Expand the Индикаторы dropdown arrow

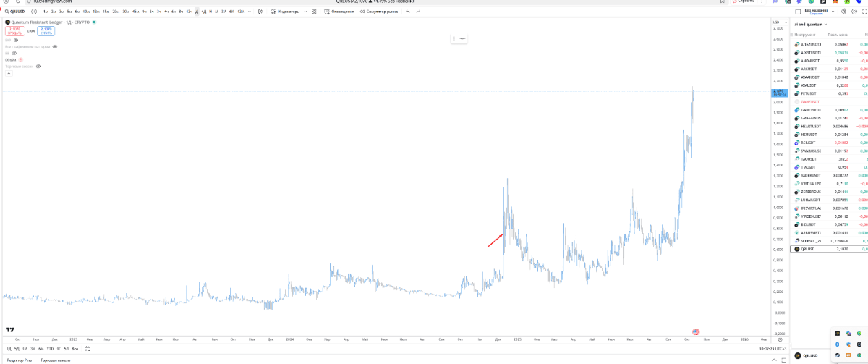(x=306, y=12)
